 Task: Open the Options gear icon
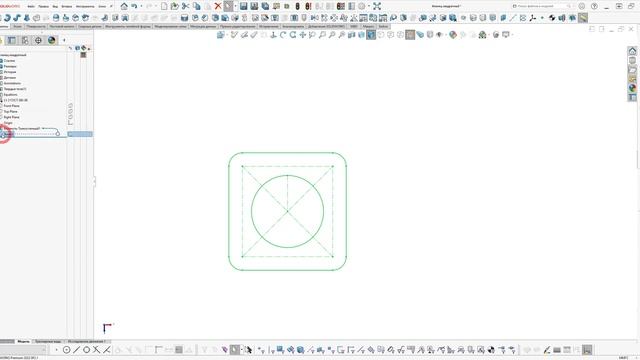point(362,6)
